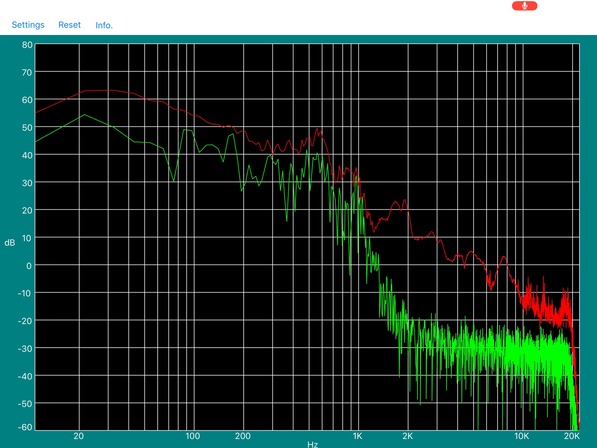The image size is (597, 448).
Task: Click the 1K frequency axis label
Action: pos(358,436)
